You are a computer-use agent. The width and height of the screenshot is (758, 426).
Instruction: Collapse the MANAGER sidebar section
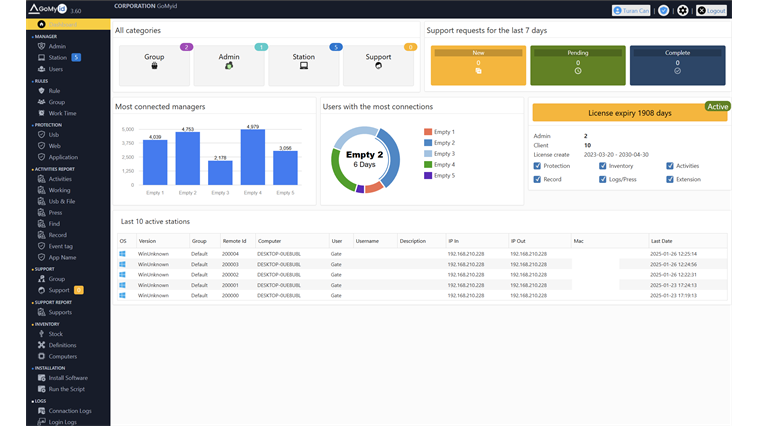44,35
